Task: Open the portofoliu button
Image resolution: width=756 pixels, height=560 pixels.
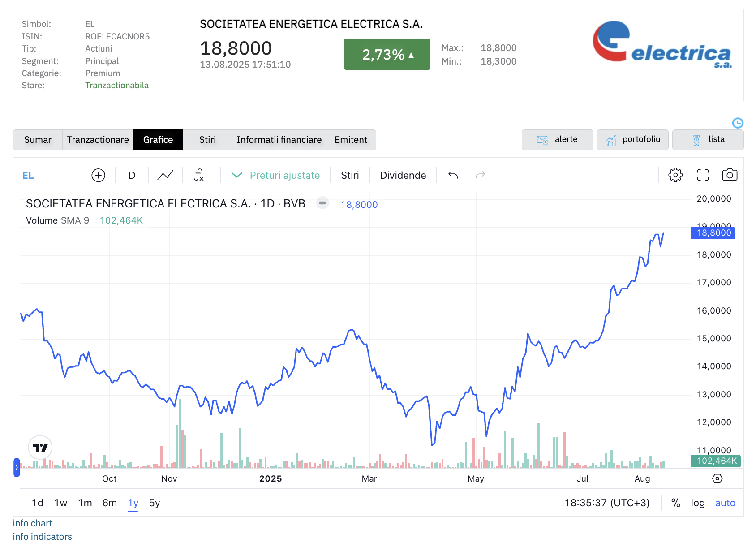Action: pos(632,140)
